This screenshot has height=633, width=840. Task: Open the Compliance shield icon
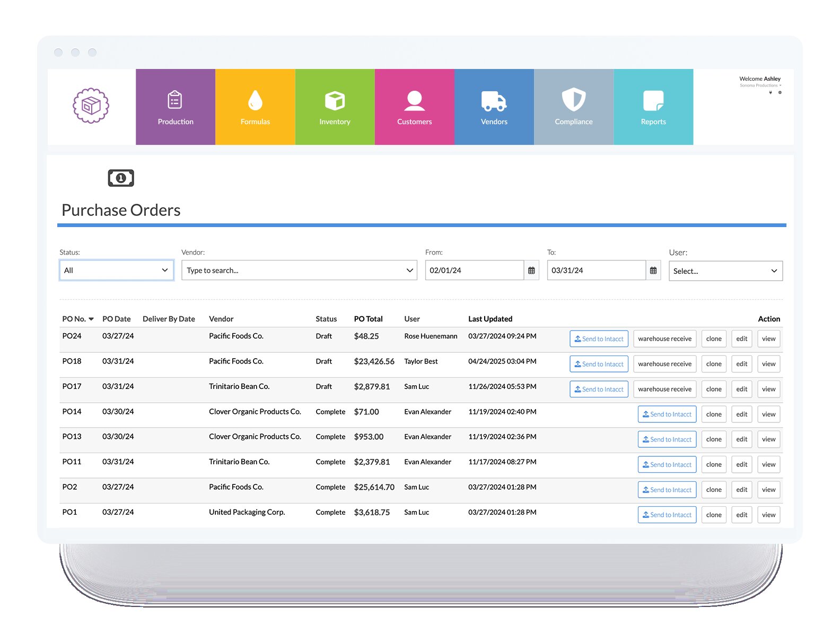(573, 100)
